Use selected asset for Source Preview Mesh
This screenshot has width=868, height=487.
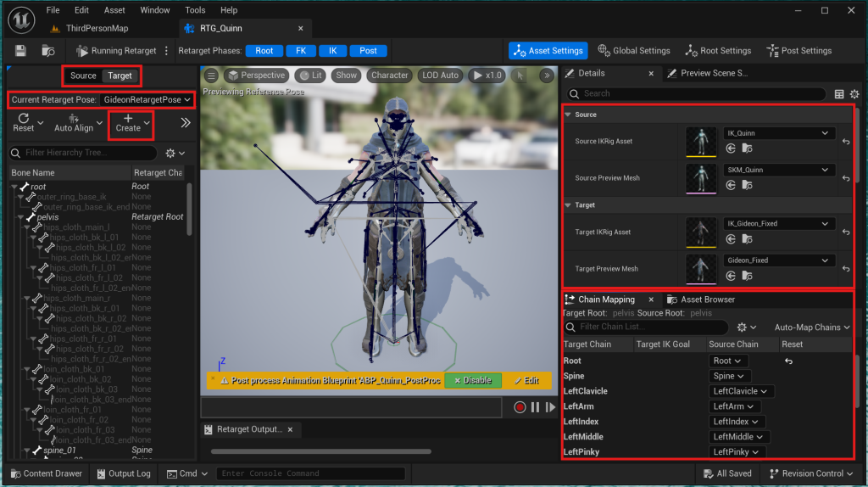731,185
